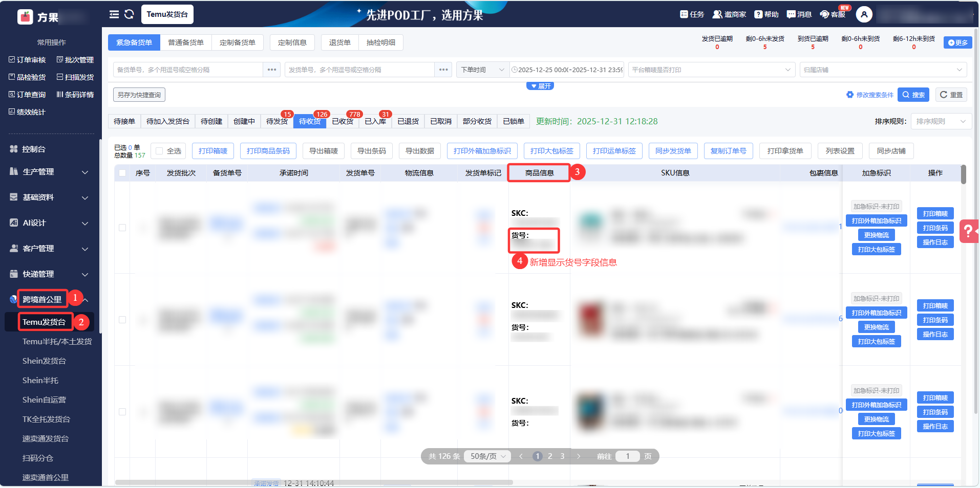Open 订单查询 shortcut in the sidebar
The height and width of the screenshot is (488, 980).
pos(28,95)
